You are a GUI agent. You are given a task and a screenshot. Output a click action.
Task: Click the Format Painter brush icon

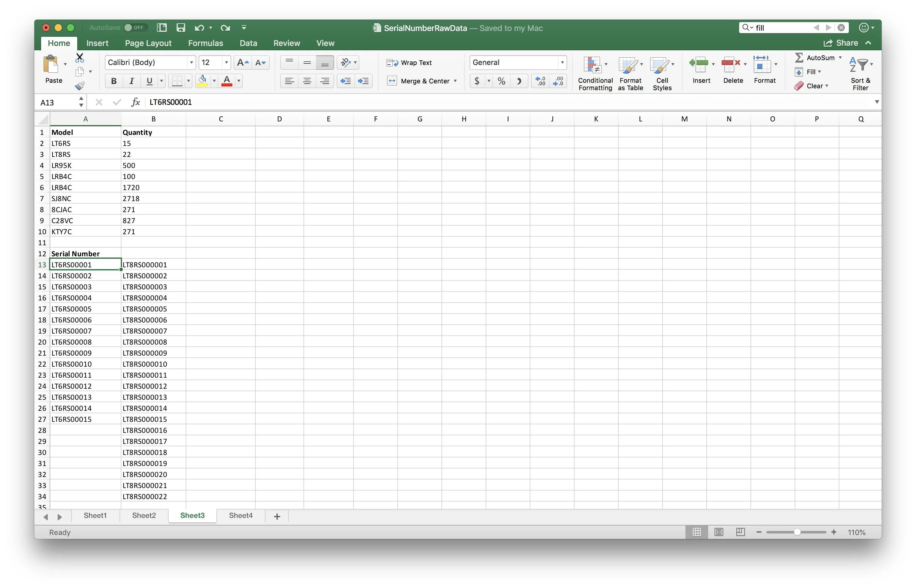79,86
